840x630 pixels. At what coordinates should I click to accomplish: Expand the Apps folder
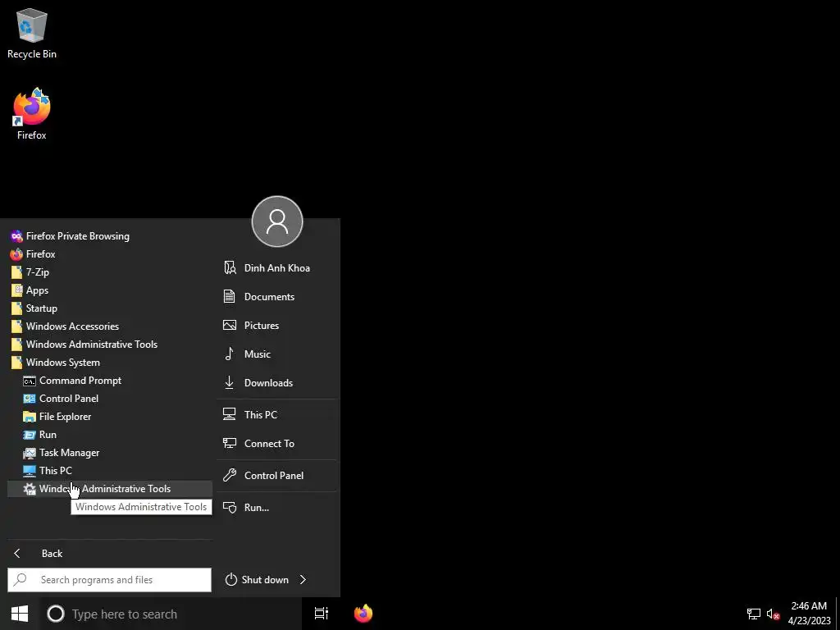tap(110, 290)
